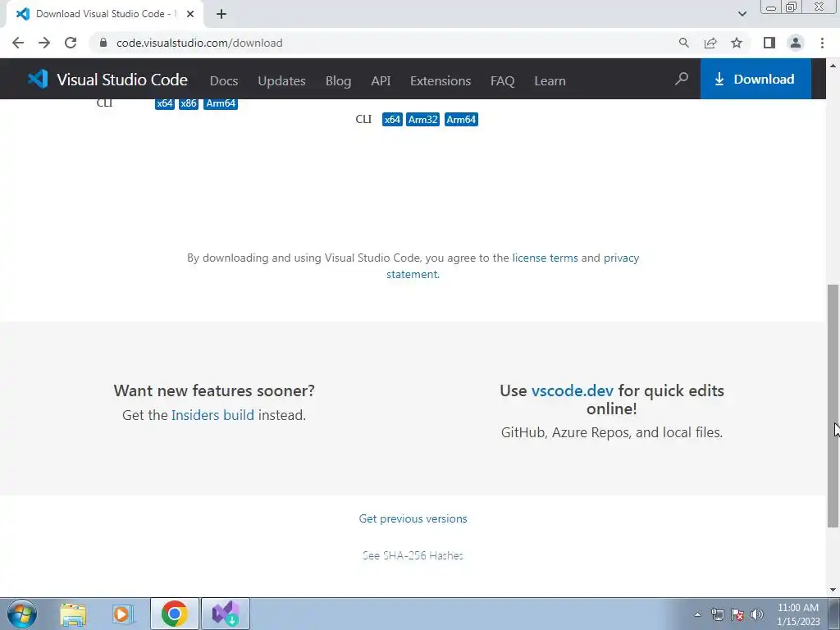Download Windows CLI x64 build

click(164, 104)
